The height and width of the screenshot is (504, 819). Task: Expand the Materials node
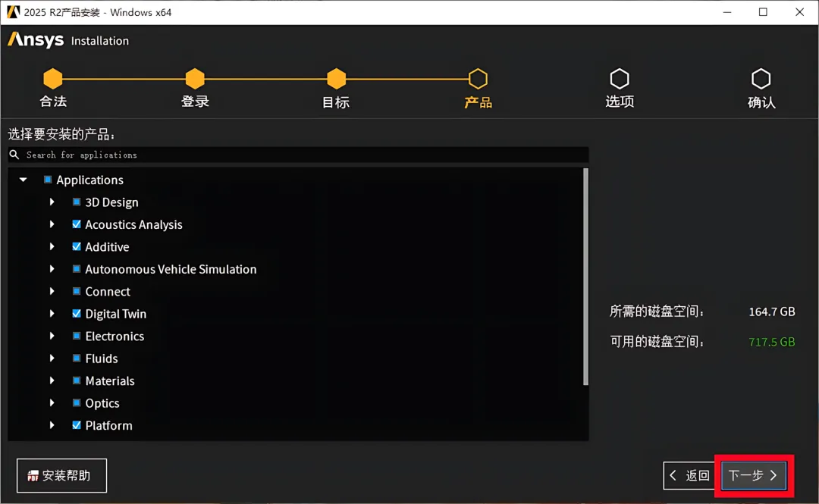coord(52,380)
